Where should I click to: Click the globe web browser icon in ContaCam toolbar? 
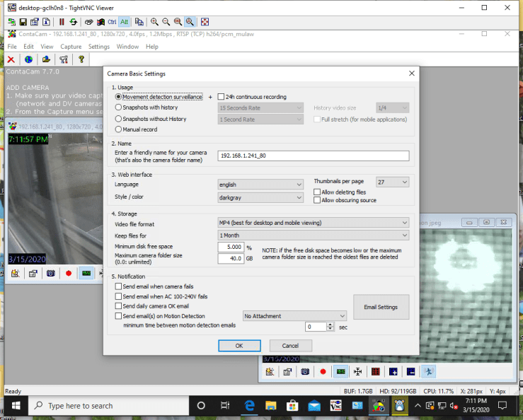tap(28, 59)
